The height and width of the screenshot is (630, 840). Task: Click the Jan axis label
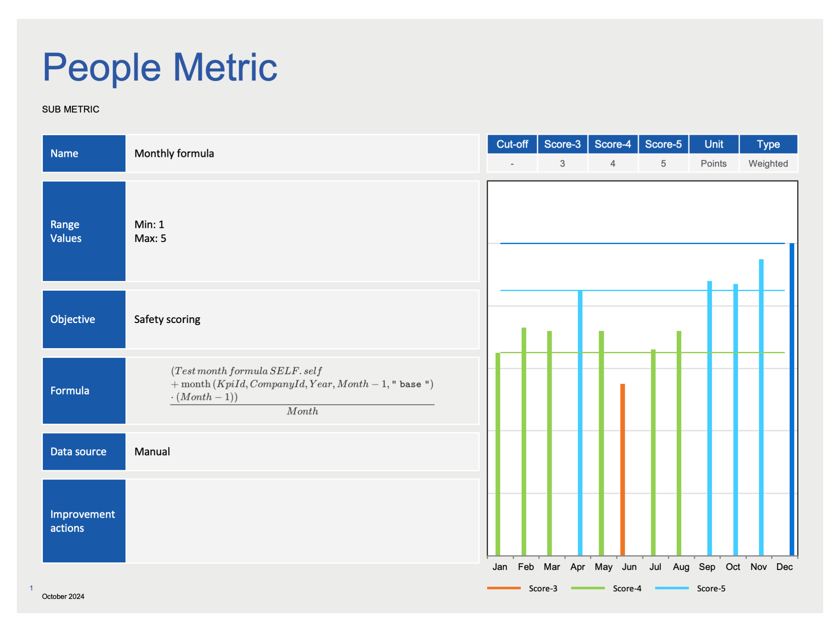(500, 567)
